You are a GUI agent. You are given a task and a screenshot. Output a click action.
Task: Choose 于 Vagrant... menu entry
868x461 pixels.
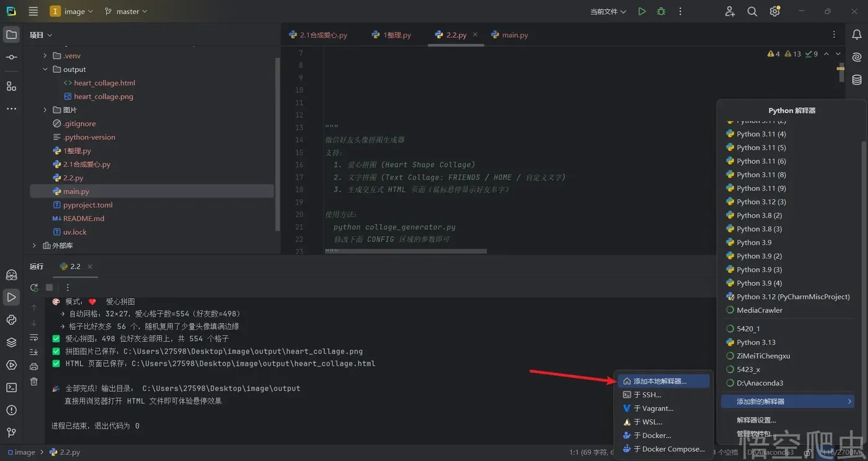[x=664, y=408]
